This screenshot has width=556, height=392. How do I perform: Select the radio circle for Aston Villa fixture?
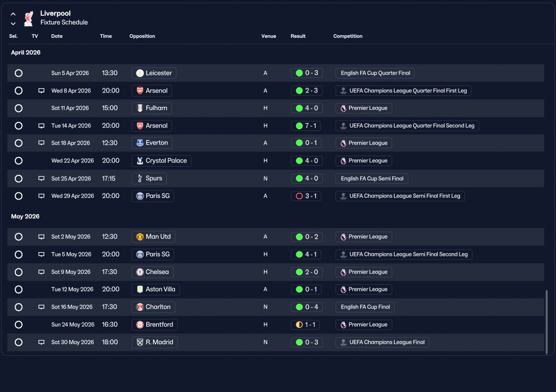[19, 289]
